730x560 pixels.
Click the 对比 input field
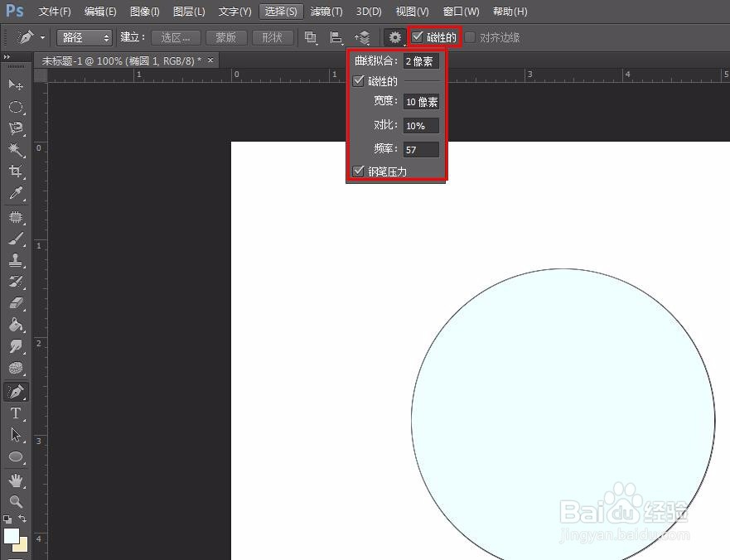point(421,126)
